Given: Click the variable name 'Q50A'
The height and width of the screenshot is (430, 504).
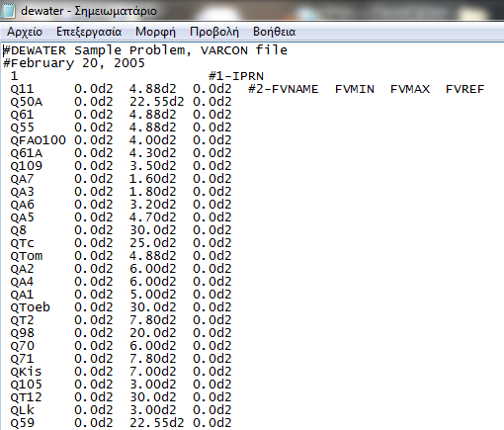Looking at the screenshot, I should pyautogui.click(x=27, y=102).
